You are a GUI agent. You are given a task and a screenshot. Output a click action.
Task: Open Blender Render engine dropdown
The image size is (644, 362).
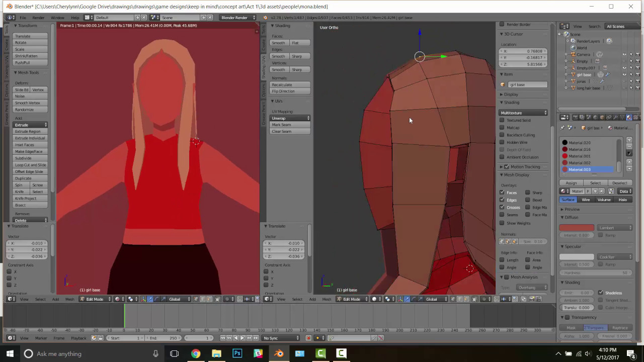(238, 18)
